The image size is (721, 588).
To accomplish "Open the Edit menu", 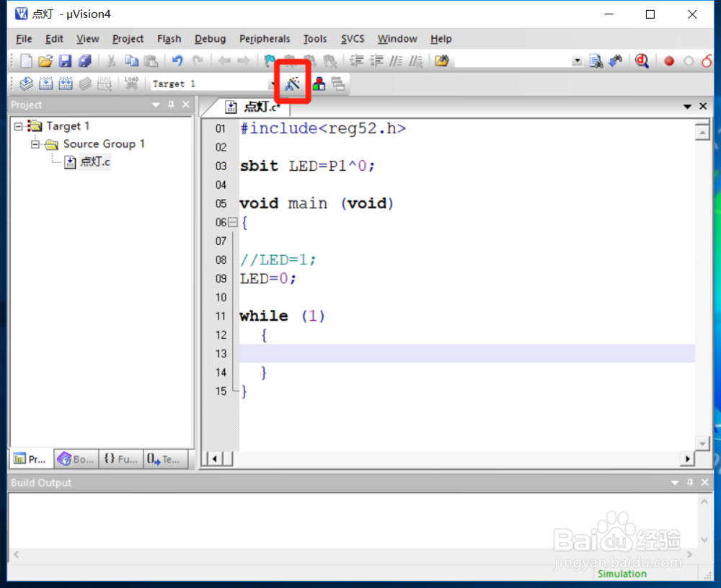I will click(54, 39).
